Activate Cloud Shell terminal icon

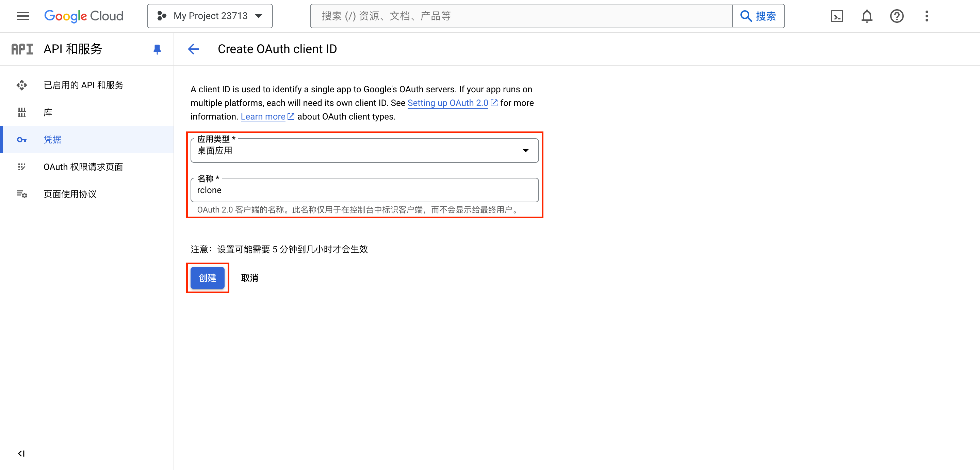click(837, 16)
